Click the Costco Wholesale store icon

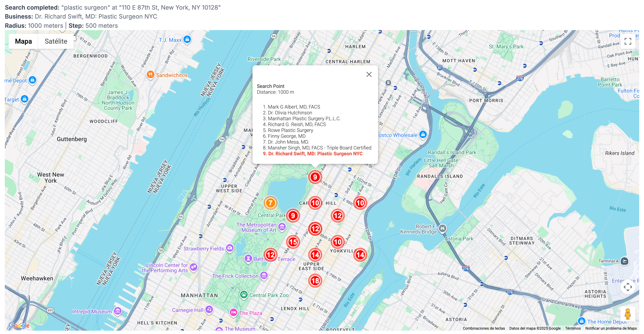[x=423, y=134]
